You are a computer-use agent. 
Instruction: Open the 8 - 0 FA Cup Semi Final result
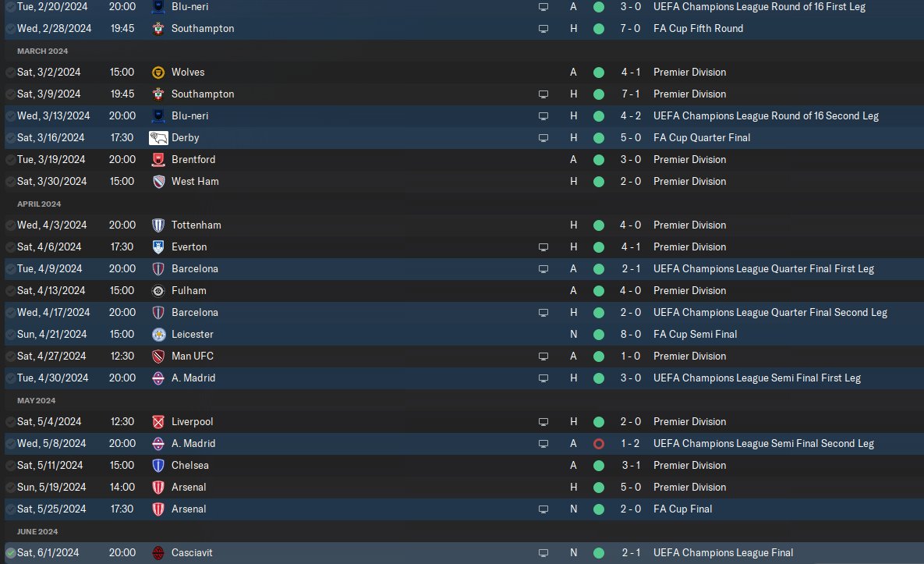point(630,334)
